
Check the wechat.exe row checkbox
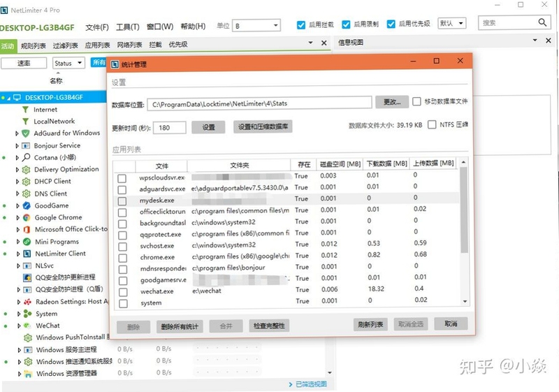tap(123, 292)
